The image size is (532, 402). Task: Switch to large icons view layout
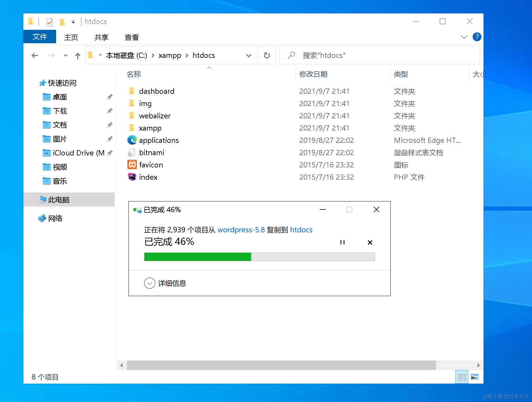[x=475, y=377]
